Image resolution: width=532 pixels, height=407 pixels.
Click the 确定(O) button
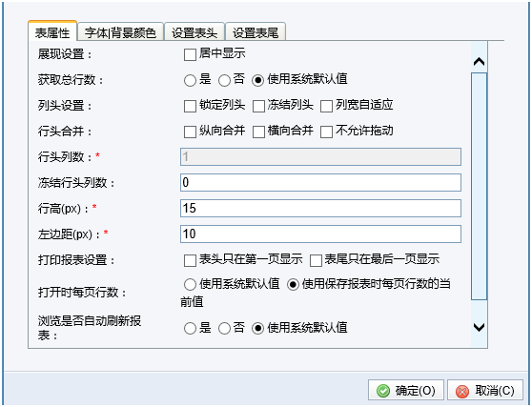click(x=406, y=391)
